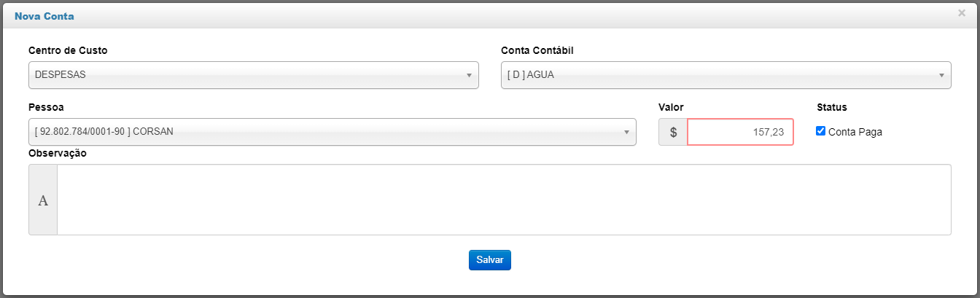Close the Nova Conta dialog
Screen dimensions: 980x298
[x=962, y=13]
